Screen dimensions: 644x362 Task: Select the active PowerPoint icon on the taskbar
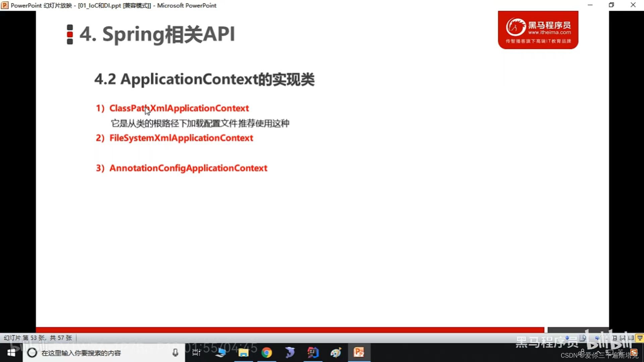[x=359, y=353]
